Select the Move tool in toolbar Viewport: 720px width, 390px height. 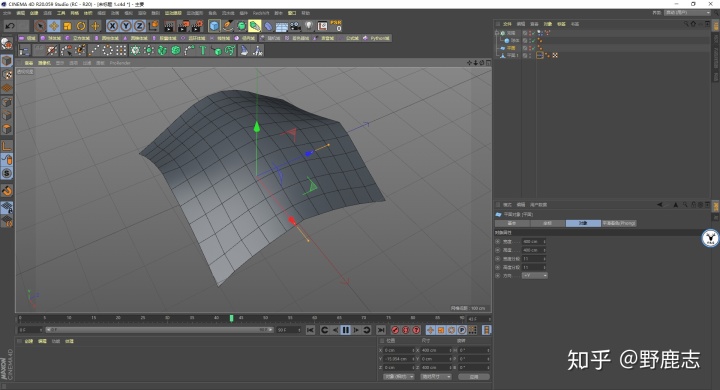[x=54, y=26]
